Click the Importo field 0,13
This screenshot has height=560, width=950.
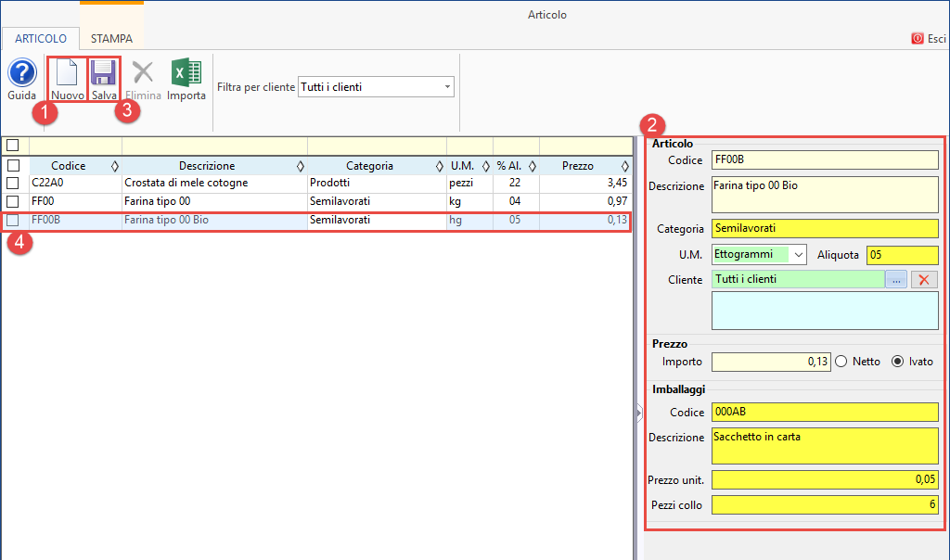(771, 362)
